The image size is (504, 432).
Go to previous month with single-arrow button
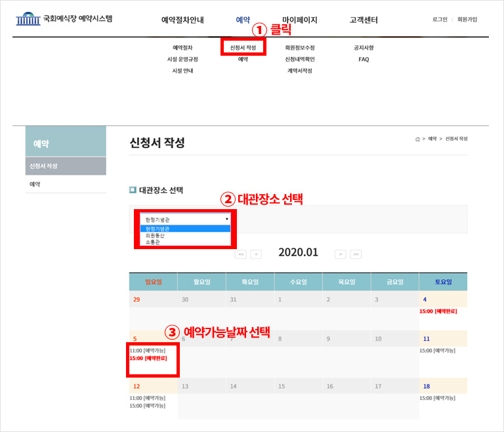pyautogui.click(x=256, y=254)
